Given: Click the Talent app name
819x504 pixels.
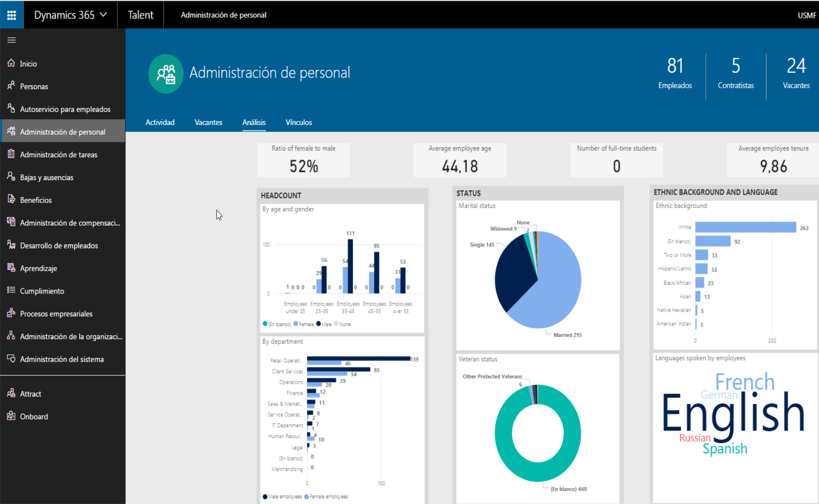Looking at the screenshot, I should (141, 15).
